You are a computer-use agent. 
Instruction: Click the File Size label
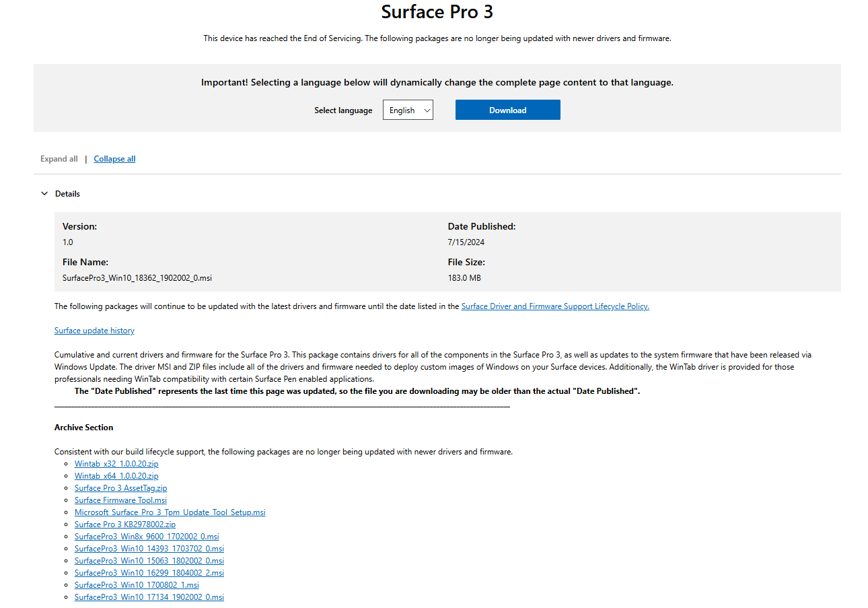[466, 263]
